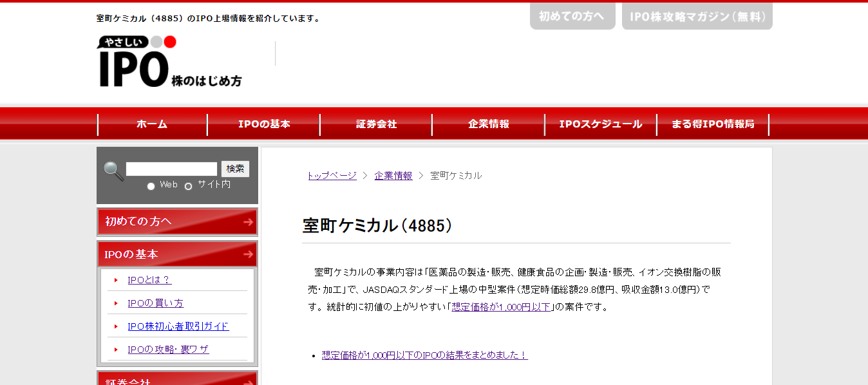Open the IPO株初心者取引ガイド sidebar link
Viewport: 868px width, 385px height.
click(x=178, y=326)
